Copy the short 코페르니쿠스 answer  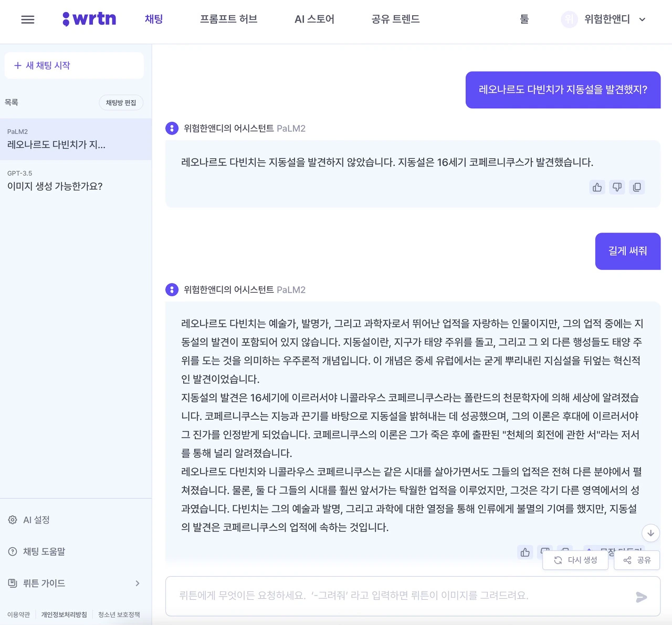[x=637, y=187]
